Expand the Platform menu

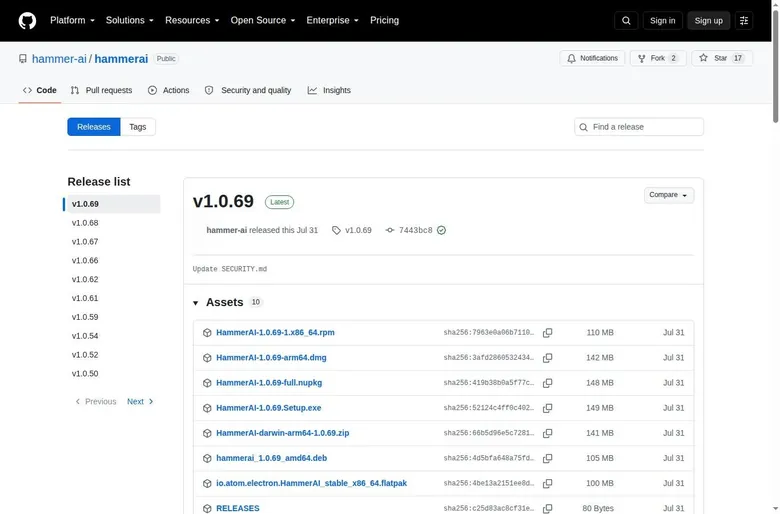[x=72, y=20]
